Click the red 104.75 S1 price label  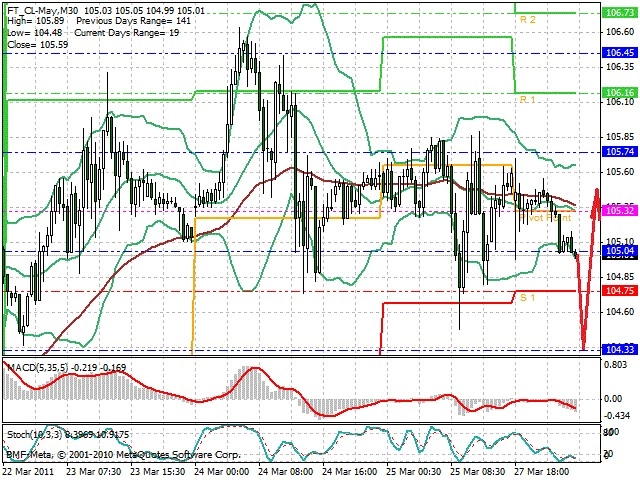pos(620,291)
